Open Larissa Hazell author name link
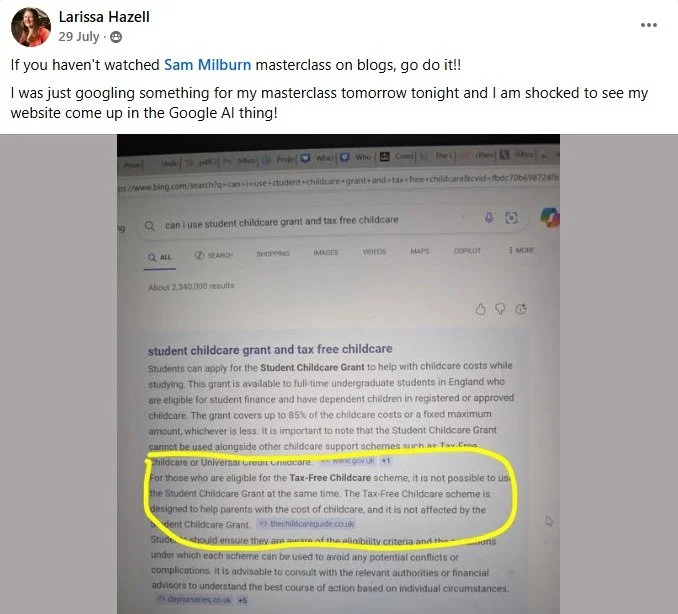This screenshot has width=678, height=614. tap(104, 17)
